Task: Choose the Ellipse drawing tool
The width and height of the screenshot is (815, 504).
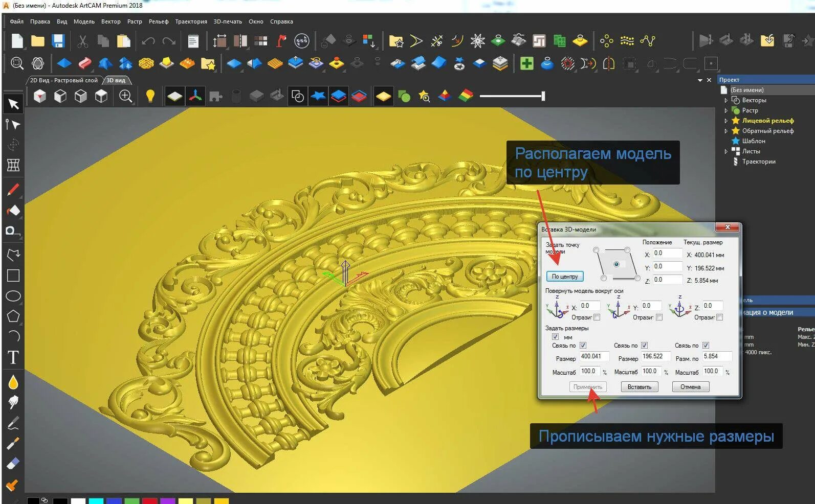Action: (x=13, y=296)
